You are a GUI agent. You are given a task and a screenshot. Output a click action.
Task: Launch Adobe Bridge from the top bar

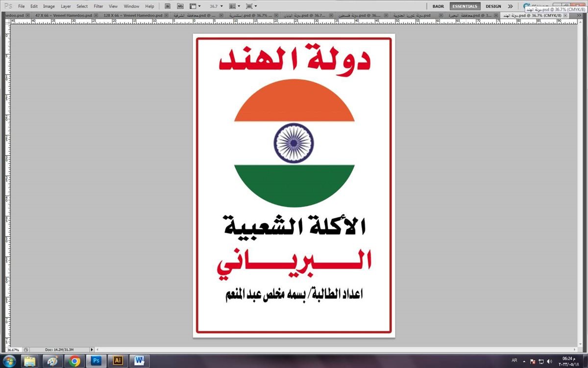pyautogui.click(x=168, y=6)
